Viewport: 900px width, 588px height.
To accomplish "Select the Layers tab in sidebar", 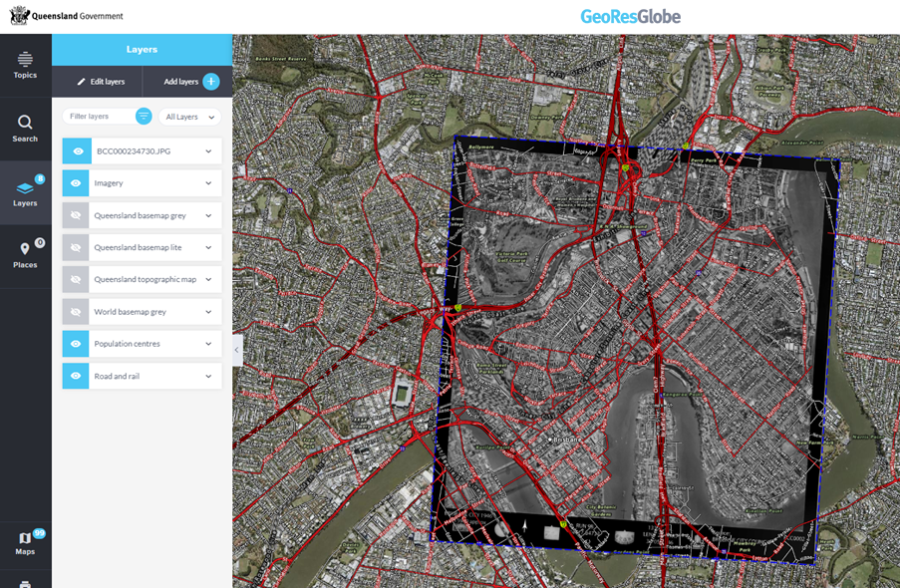I will 25,192.
